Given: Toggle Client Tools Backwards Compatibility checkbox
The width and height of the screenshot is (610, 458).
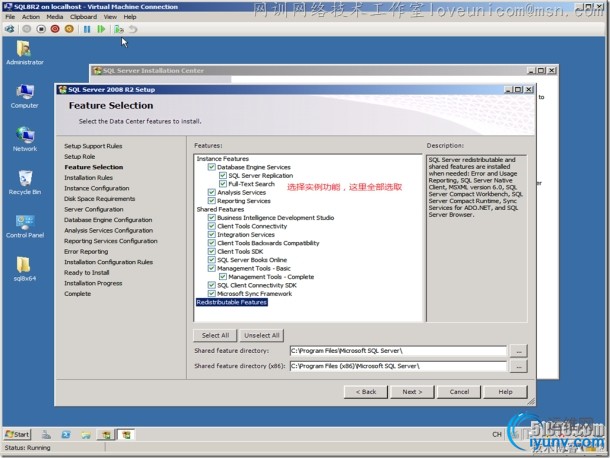Looking at the screenshot, I should click(212, 243).
